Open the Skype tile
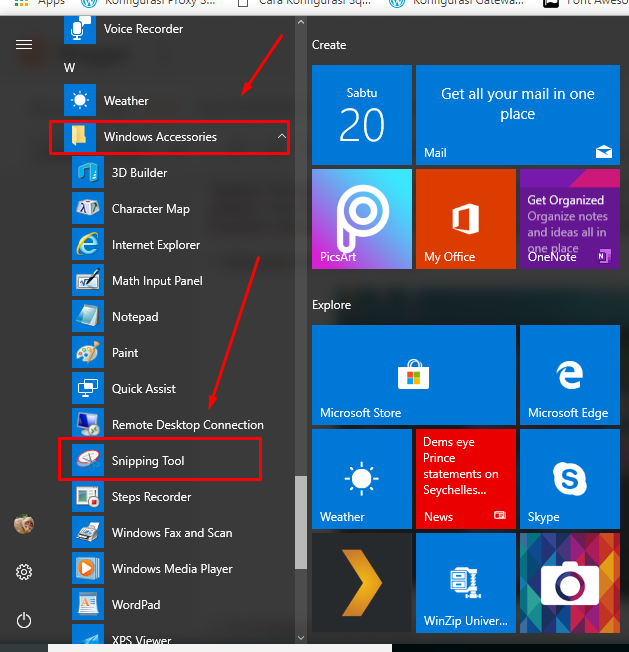 tap(570, 479)
